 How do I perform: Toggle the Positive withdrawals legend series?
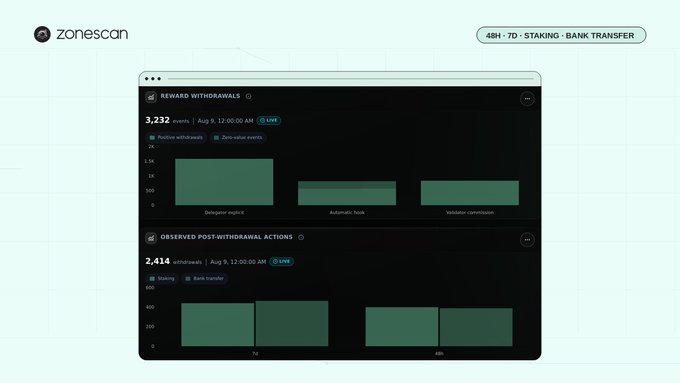[176, 137]
